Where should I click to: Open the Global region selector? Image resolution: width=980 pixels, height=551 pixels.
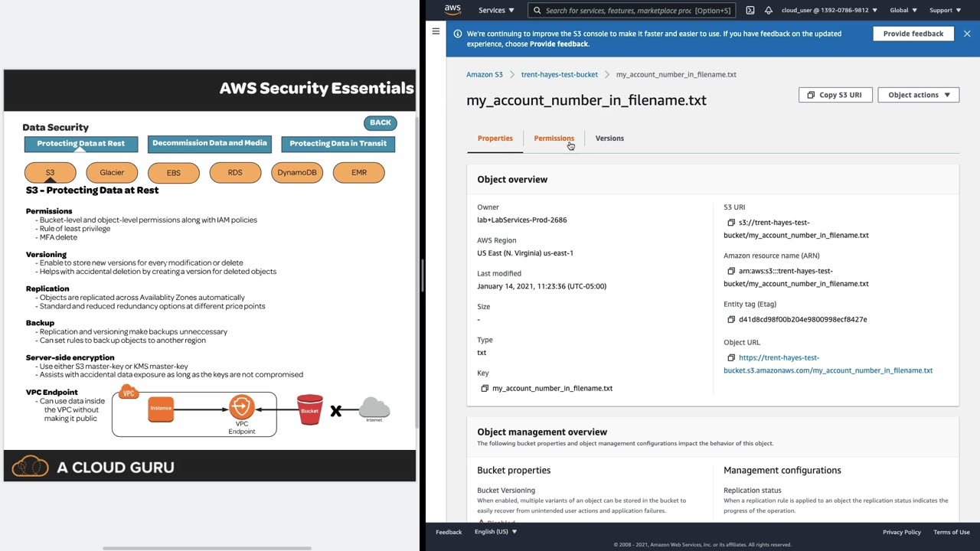click(903, 11)
